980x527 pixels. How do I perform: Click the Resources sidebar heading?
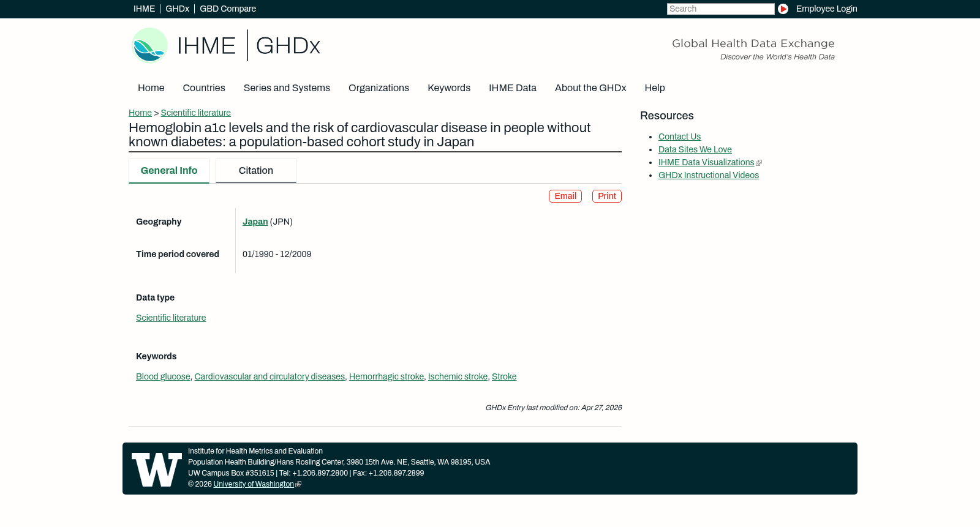667,116
